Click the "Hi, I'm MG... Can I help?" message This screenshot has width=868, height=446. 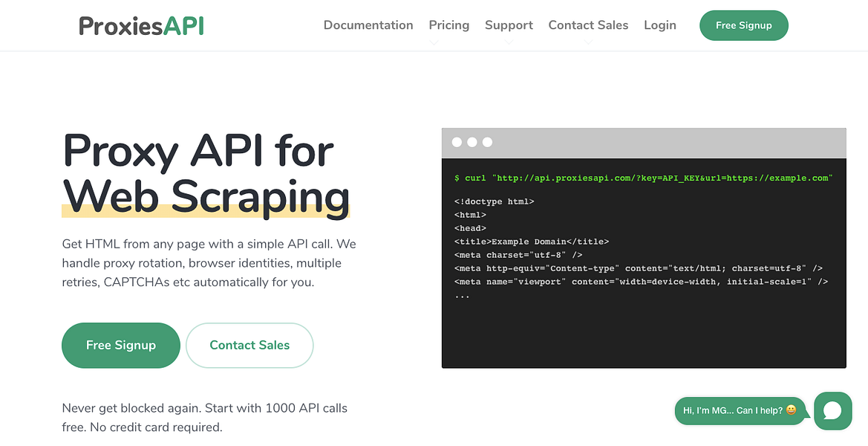click(x=740, y=410)
